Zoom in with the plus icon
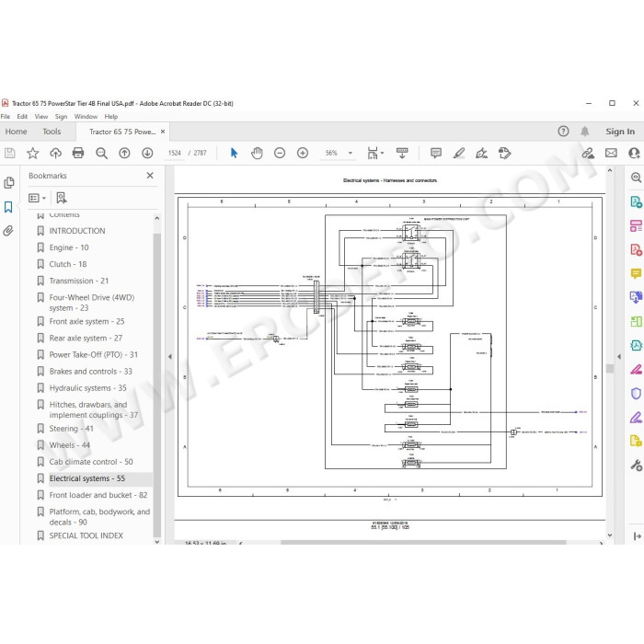644x644 pixels. [x=303, y=154]
